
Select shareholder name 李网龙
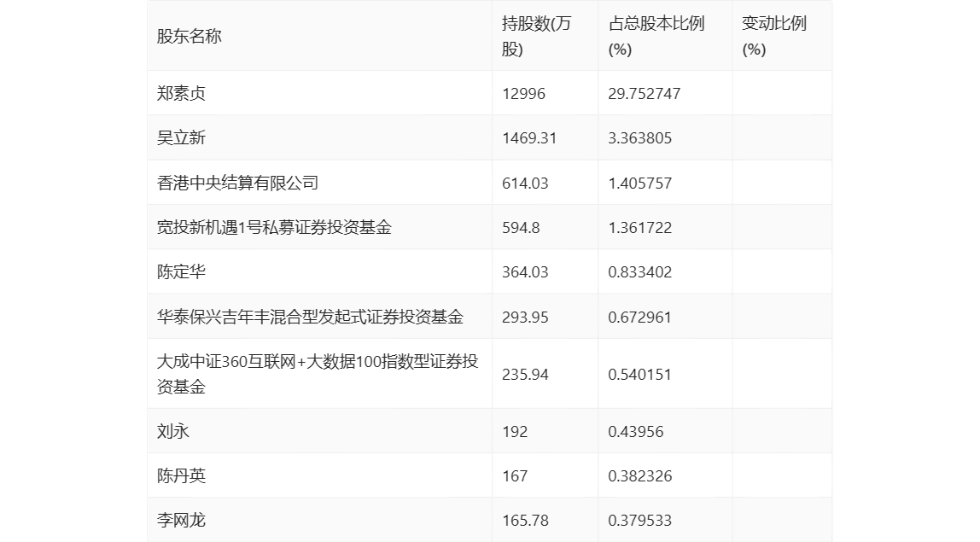[181, 520]
